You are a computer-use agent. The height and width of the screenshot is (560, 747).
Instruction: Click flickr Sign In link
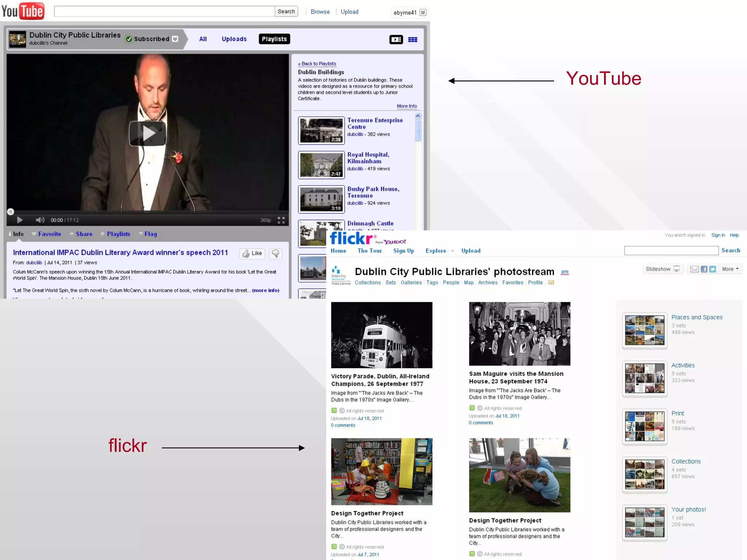(x=718, y=235)
